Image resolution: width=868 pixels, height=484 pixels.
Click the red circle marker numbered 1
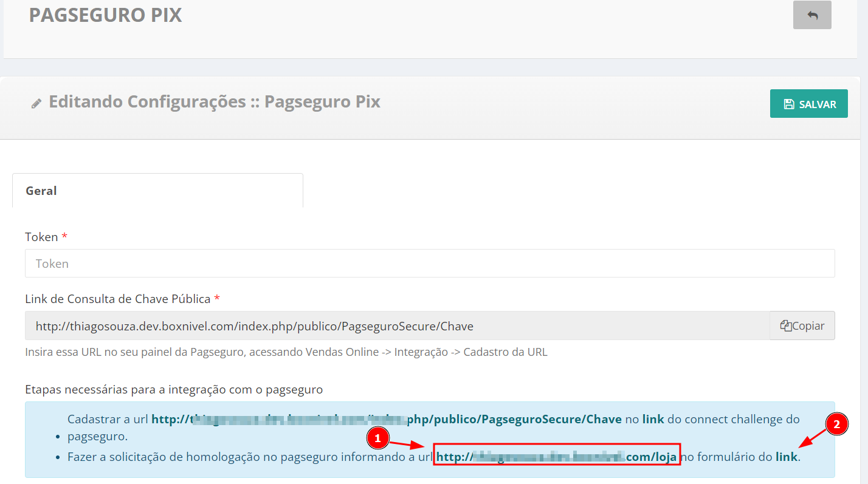click(x=377, y=437)
